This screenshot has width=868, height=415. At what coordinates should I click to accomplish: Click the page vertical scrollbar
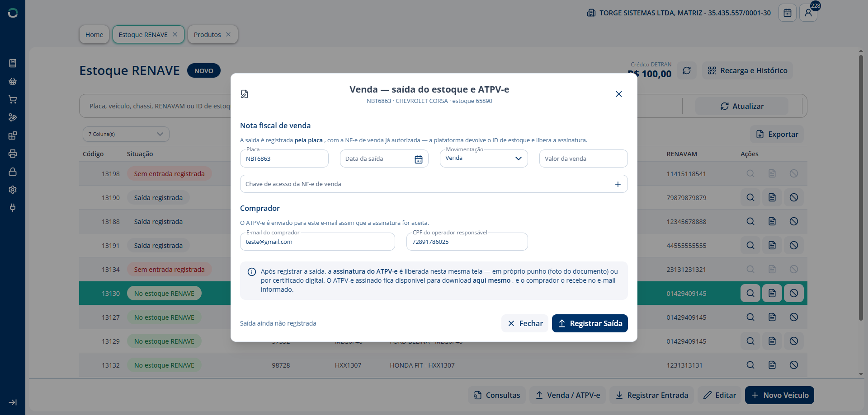(861, 187)
